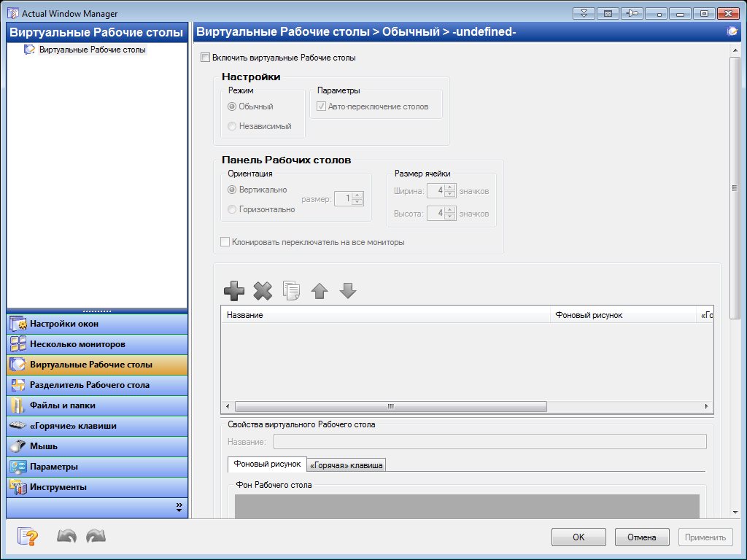Move desktop up with arrow icon

pyautogui.click(x=320, y=291)
